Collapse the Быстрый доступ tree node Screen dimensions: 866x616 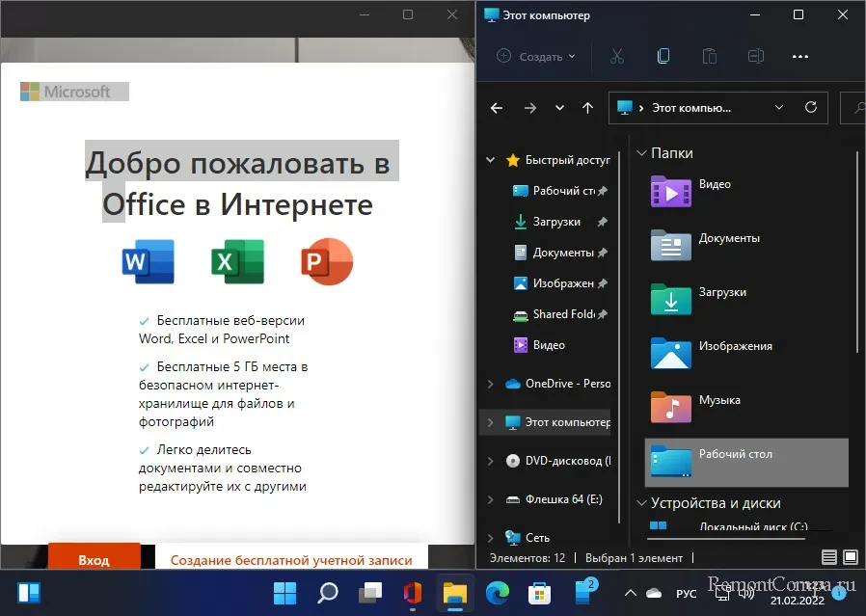click(x=491, y=160)
